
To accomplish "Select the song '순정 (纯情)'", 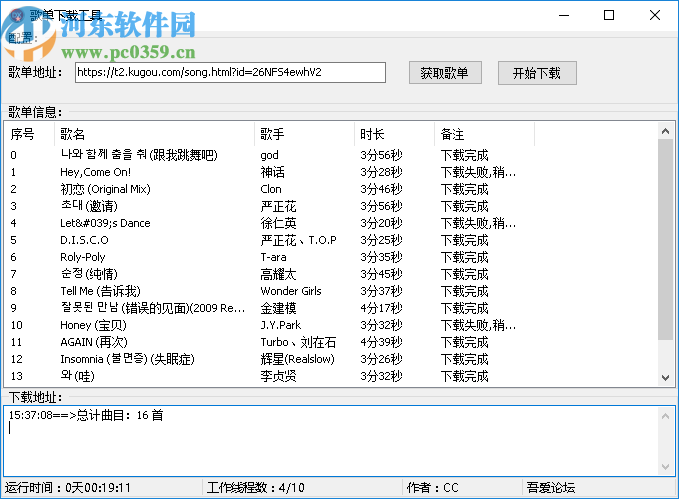I will coord(89,274).
